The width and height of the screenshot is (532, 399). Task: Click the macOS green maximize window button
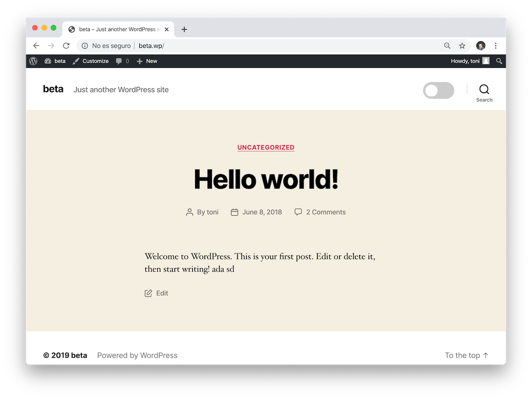point(53,28)
